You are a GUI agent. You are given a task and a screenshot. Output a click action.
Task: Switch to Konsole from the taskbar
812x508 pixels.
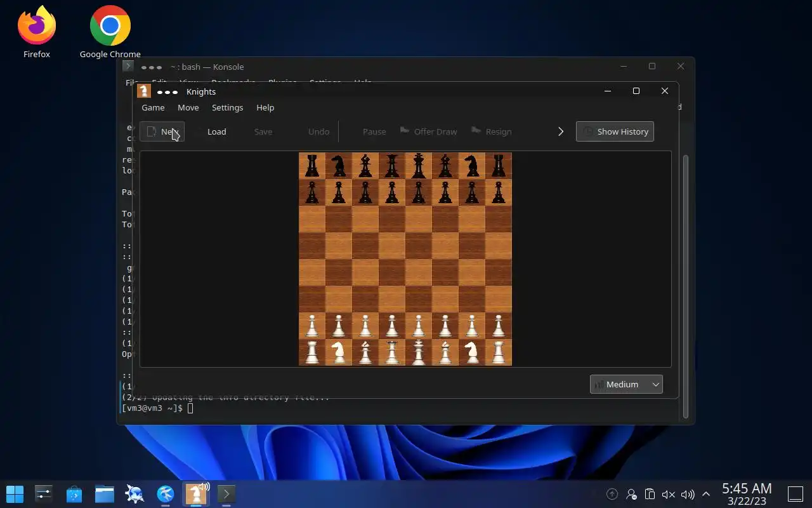(226, 493)
